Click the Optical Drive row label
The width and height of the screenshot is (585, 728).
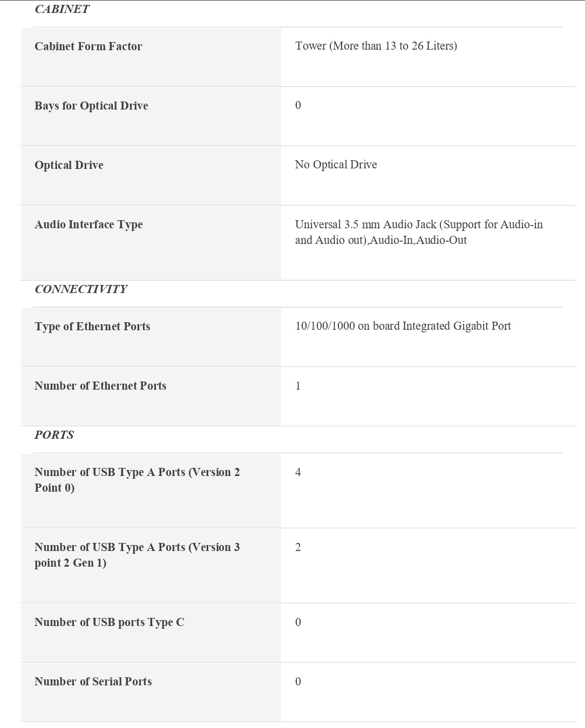[x=69, y=165]
